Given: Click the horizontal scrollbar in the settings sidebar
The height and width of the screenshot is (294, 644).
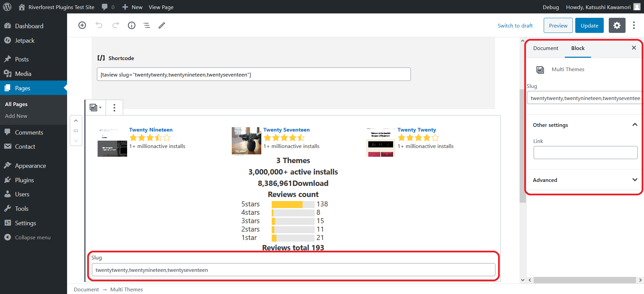Looking at the screenshot, I should point(585,280).
